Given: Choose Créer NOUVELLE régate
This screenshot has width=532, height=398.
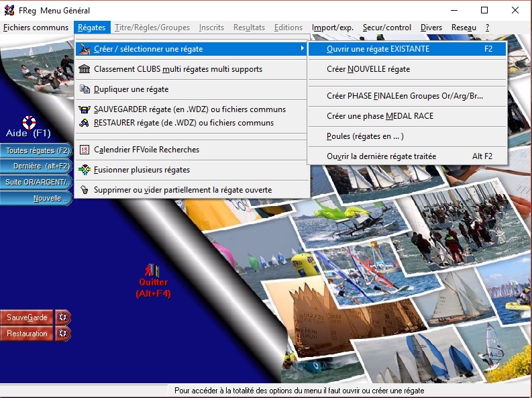Looking at the screenshot, I should (407, 69).
